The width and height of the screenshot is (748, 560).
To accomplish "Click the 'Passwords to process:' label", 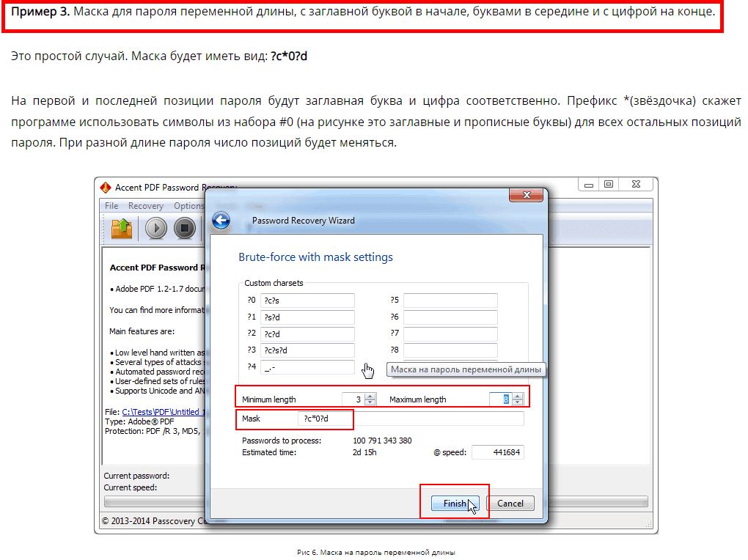I will coord(282,441).
